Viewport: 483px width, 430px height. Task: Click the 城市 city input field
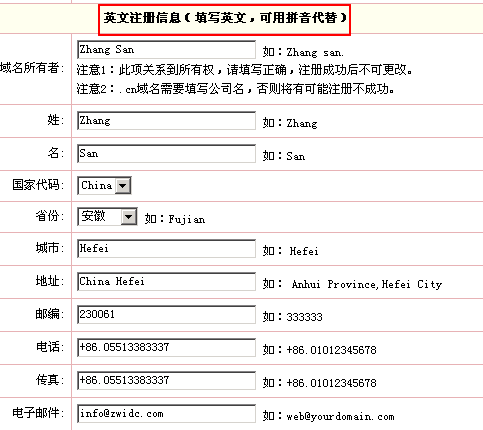tap(166, 249)
